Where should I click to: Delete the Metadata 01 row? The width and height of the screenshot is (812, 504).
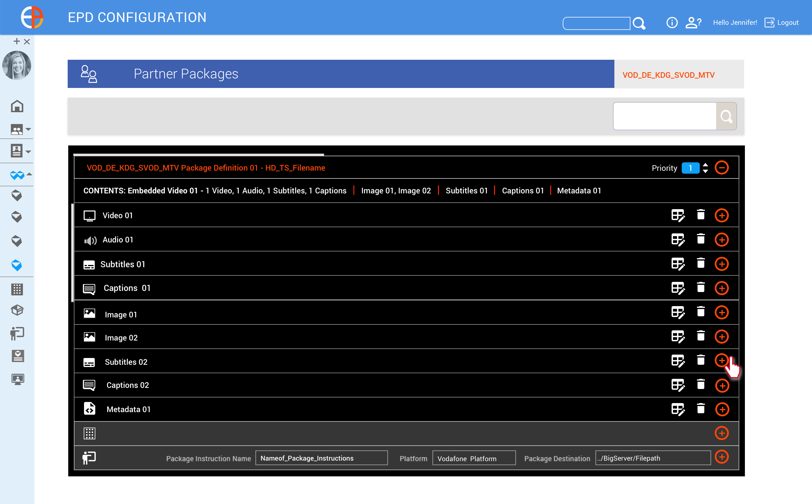[701, 408]
